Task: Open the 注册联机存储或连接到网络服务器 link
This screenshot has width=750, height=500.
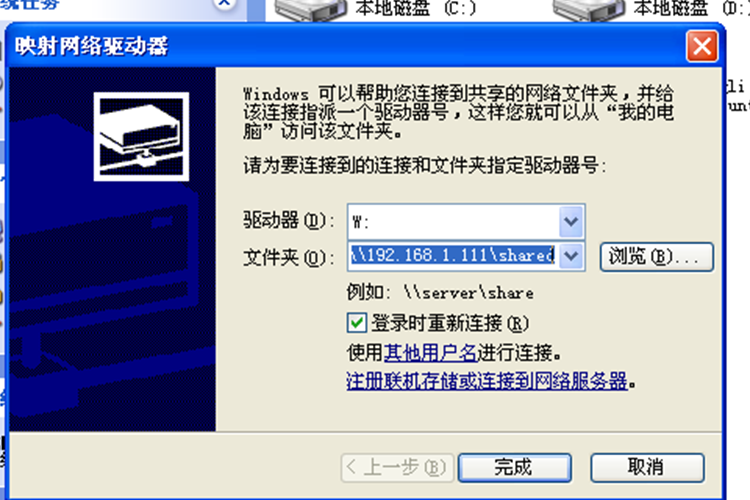Action: [487, 381]
